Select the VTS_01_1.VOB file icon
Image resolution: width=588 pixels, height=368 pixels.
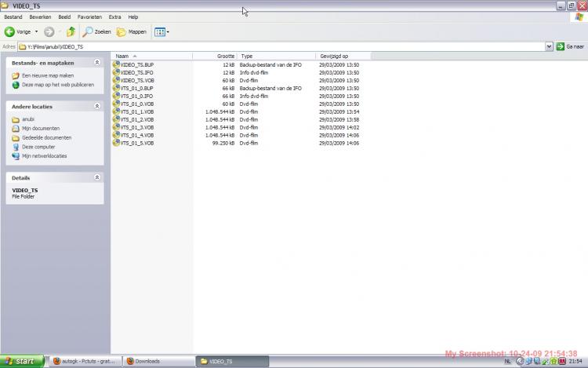point(116,111)
